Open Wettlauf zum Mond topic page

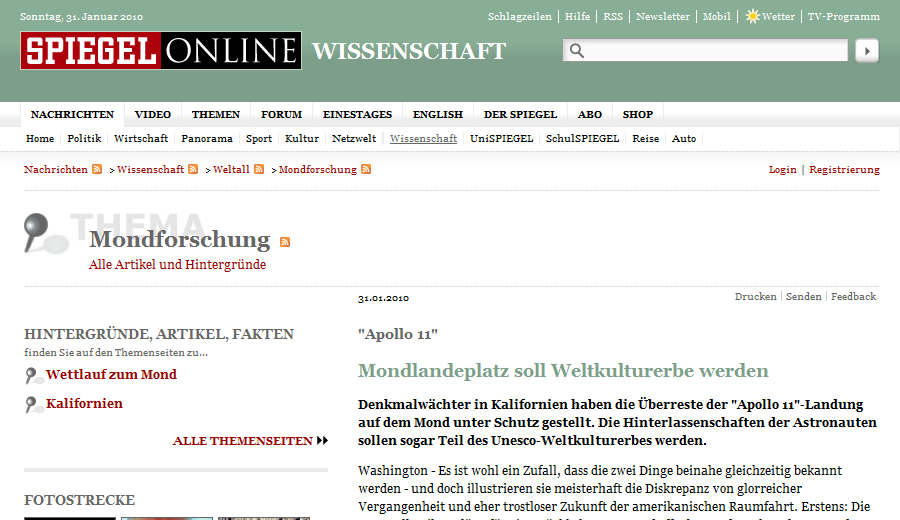point(111,374)
